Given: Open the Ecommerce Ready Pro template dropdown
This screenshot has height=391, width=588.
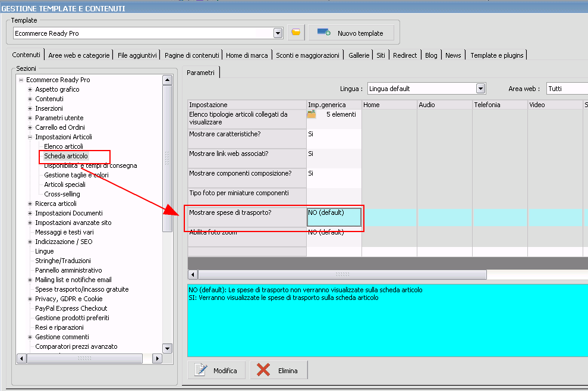Looking at the screenshot, I should (x=278, y=33).
